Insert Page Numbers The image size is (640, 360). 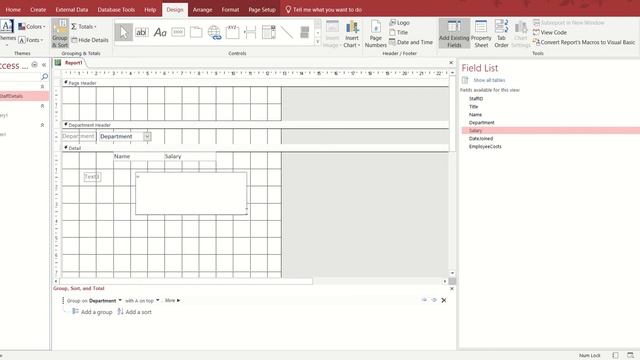click(376, 33)
